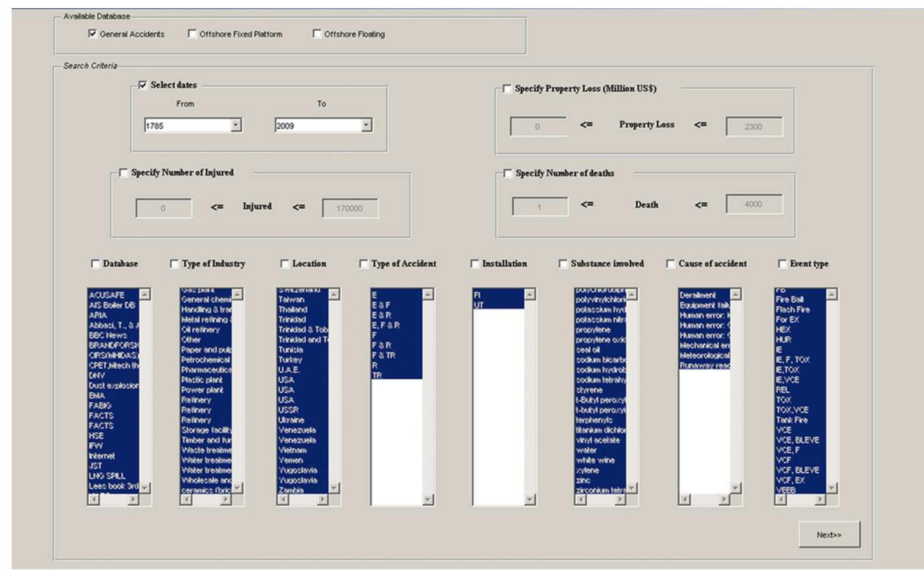Enable Offshore Floating database

point(317,34)
